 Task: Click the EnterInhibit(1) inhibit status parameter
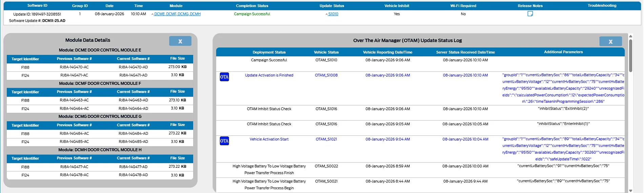coord(563,124)
